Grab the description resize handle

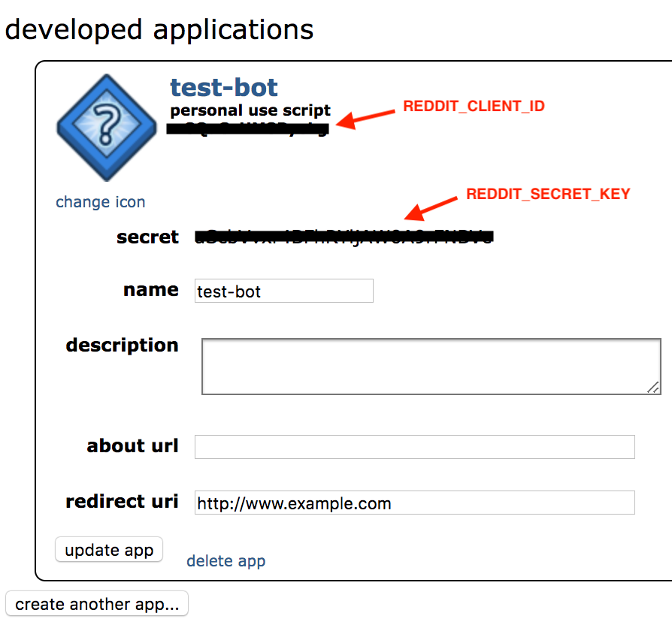653,388
